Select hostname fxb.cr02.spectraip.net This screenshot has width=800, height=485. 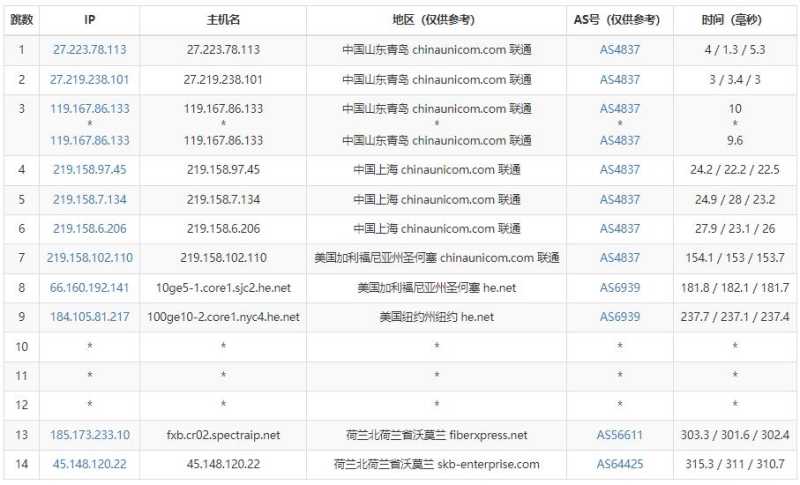(x=223, y=435)
